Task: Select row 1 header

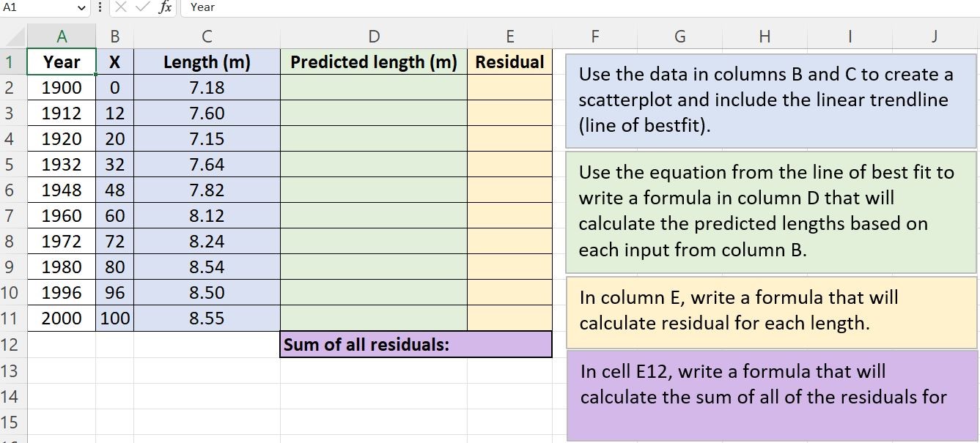Action: [x=10, y=62]
